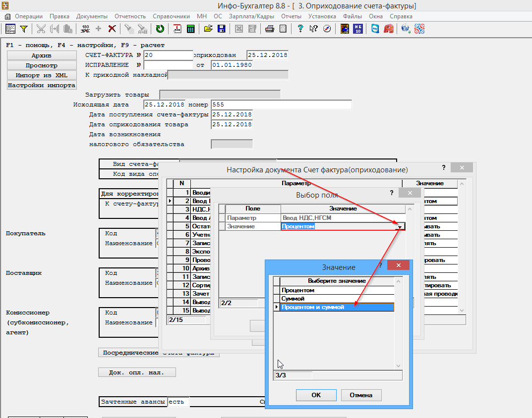Click the blue floppy save icon
532x418 pixels.
click(222, 29)
